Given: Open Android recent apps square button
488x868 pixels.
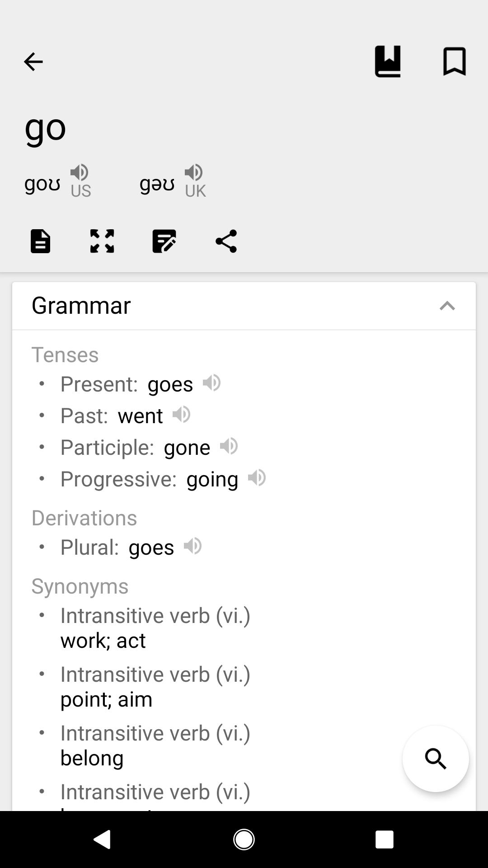Looking at the screenshot, I should (384, 840).
